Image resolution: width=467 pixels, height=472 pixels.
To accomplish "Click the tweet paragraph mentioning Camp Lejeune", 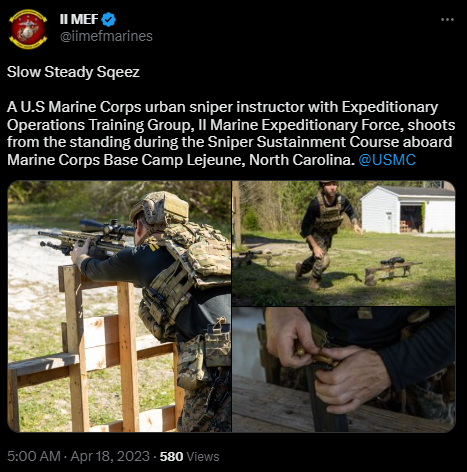I will pos(231,133).
